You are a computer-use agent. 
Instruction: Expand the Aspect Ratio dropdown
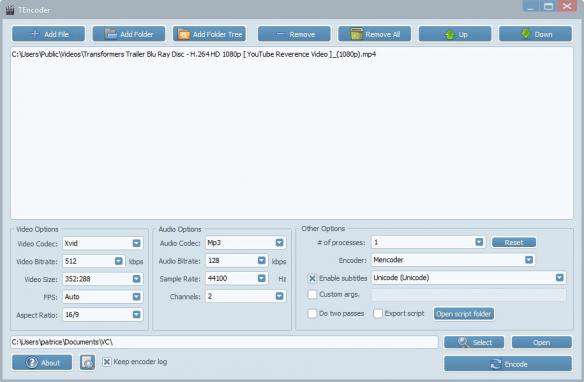(x=137, y=315)
